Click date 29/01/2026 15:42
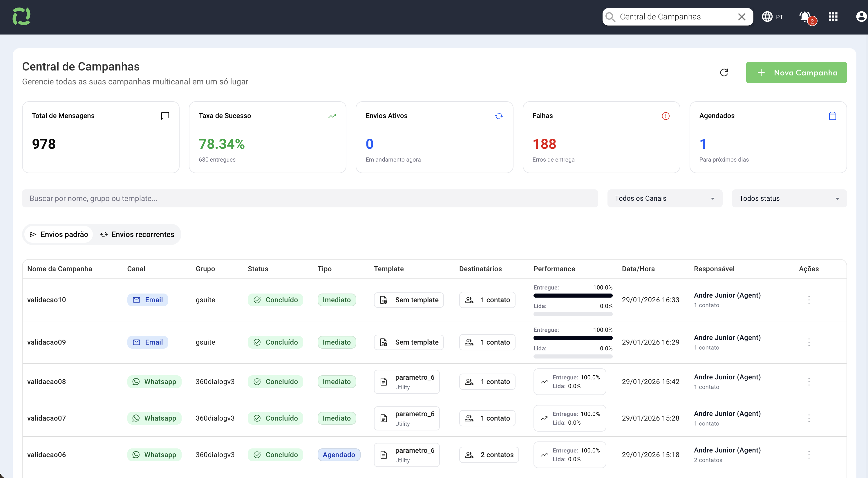The image size is (868, 478). click(x=650, y=382)
